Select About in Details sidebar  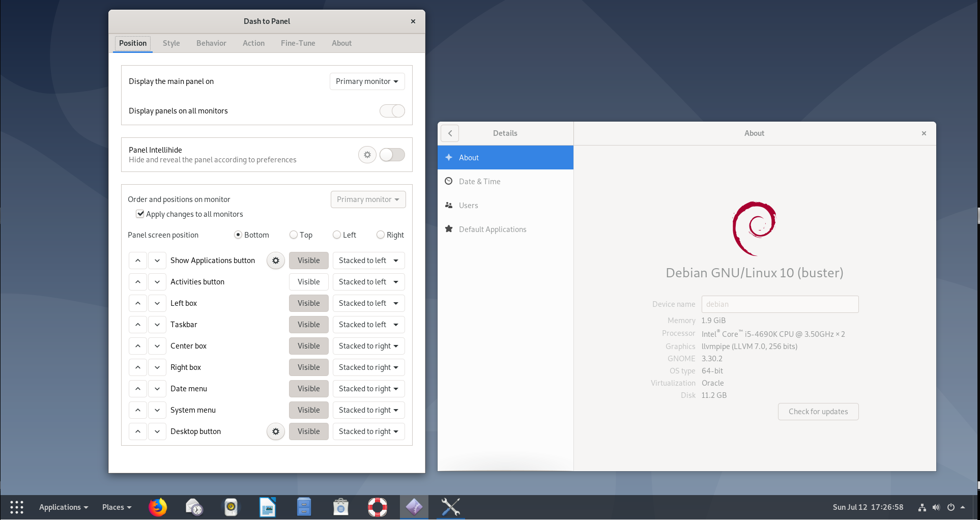(505, 158)
